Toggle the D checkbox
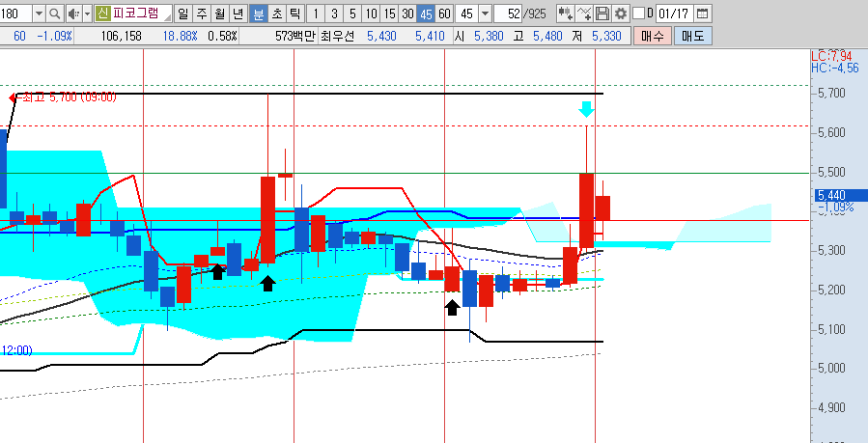 [x=638, y=13]
